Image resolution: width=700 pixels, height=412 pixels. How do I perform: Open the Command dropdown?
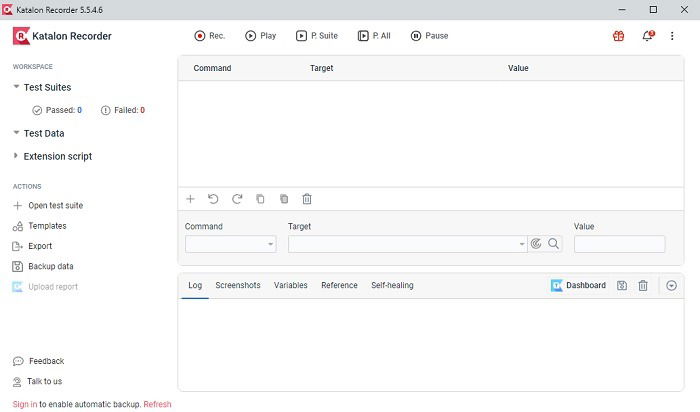(x=231, y=244)
